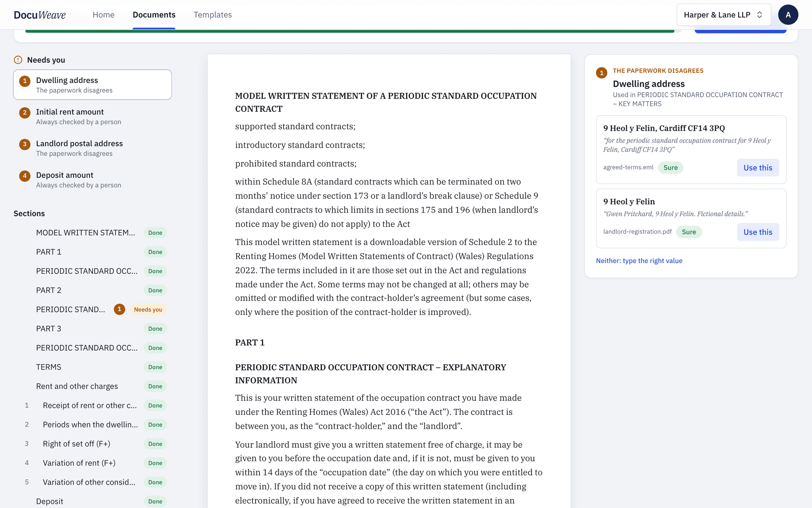
Task: Open the TERMS section
Action: point(92,367)
